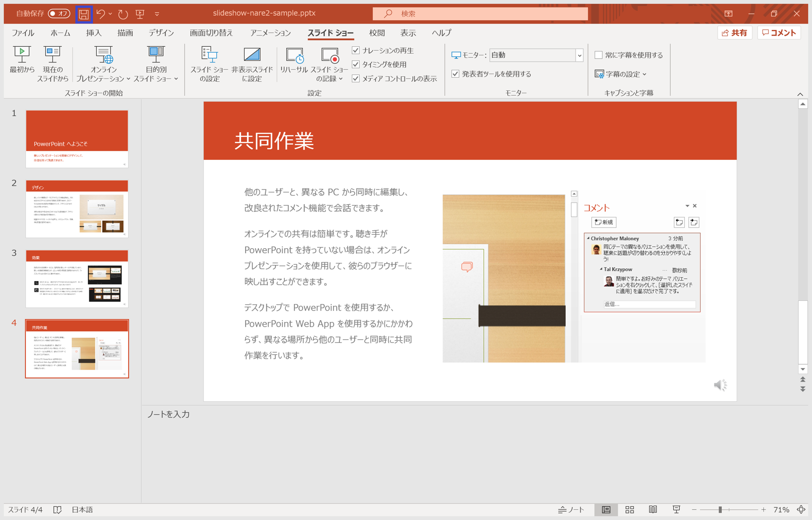Click the Redo/Repeat icon
The height and width of the screenshot is (520, 812).
(123, 14)
